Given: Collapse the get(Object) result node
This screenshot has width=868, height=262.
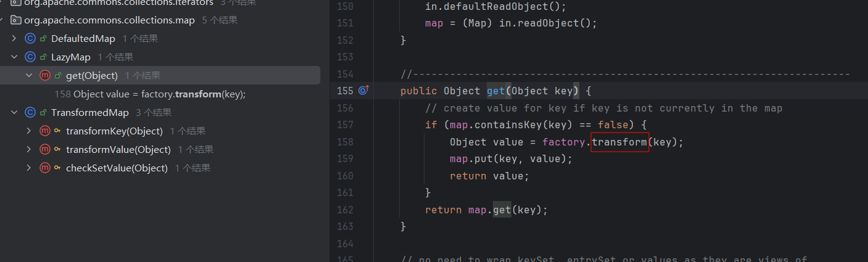Looking at the screenshot, I should [29, 76].
